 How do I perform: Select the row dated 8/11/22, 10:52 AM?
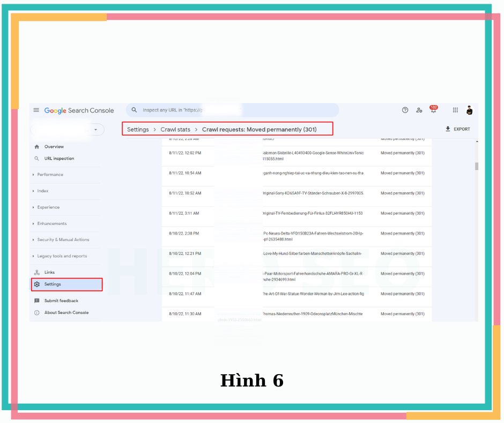coord(297,196)
